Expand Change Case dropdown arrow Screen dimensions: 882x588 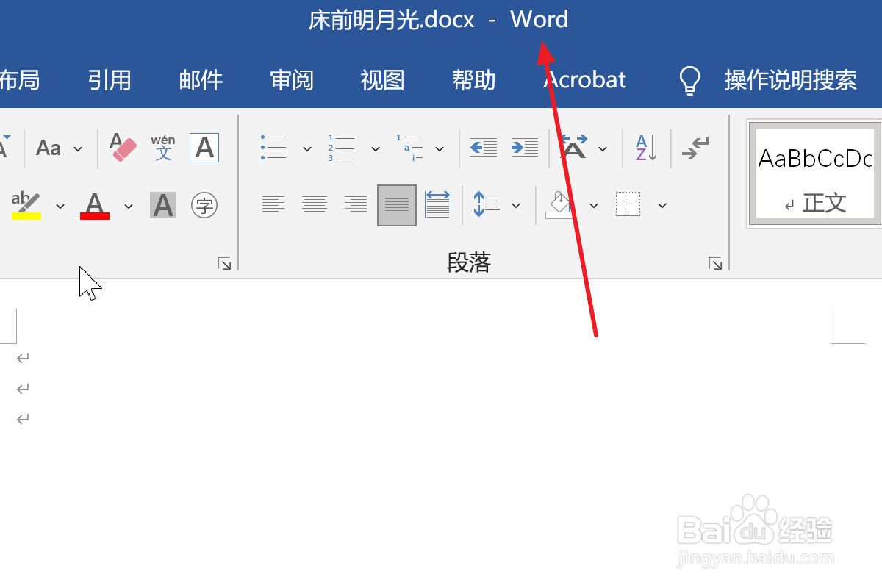(x=78, y=148)
